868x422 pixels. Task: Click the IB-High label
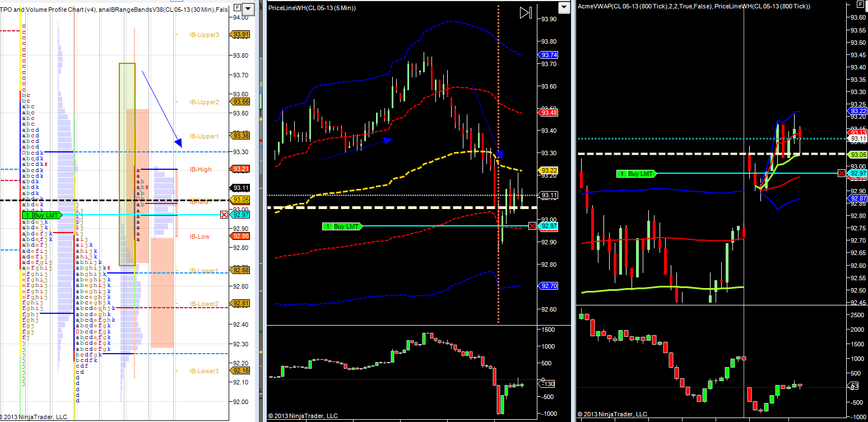(201, 169)
